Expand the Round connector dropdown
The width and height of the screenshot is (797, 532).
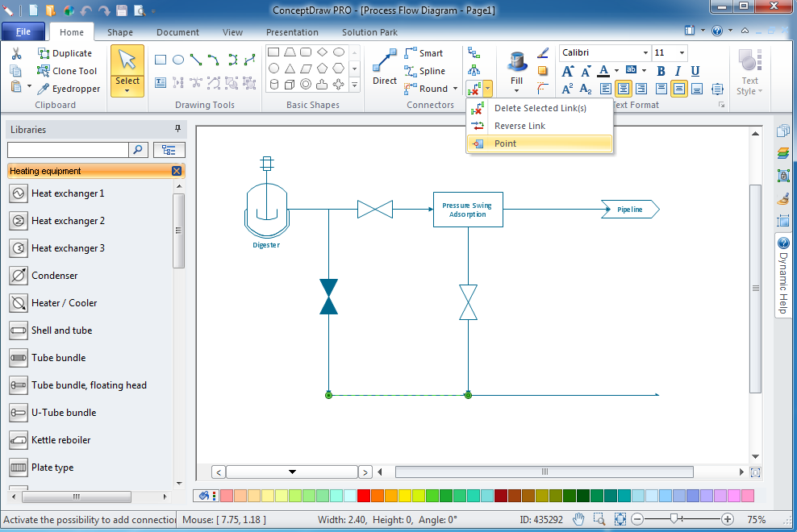(x=454, y=89)
